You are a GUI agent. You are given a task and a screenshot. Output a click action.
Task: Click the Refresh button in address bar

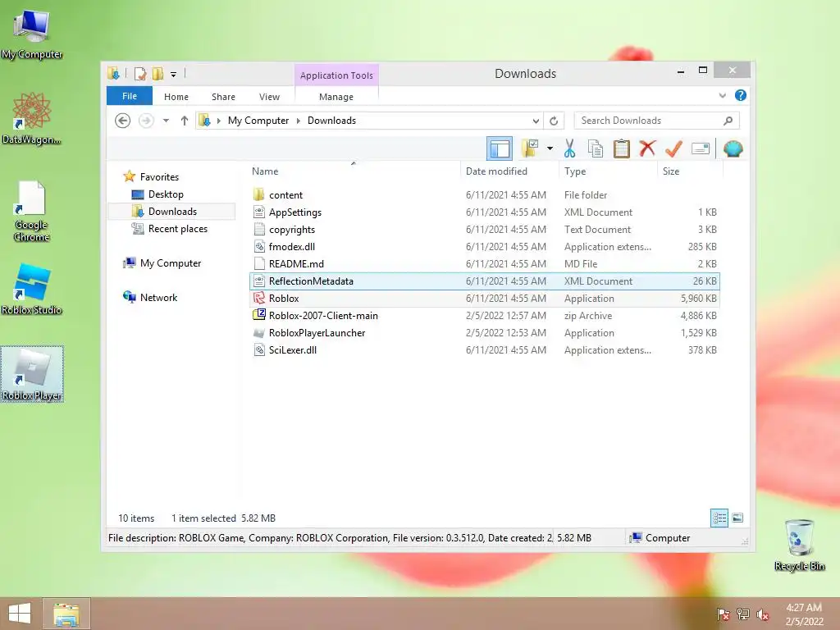[x=554, y=121]
